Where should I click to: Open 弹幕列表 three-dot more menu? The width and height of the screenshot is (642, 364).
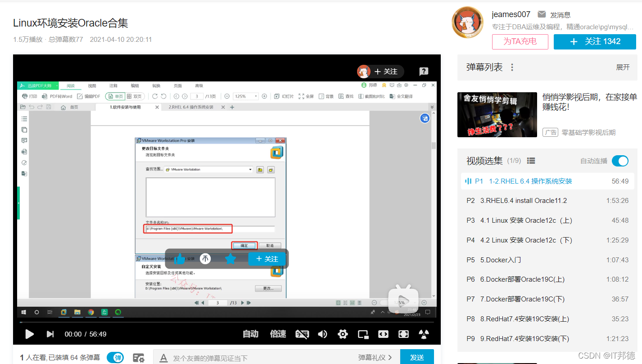[x=512, y=67]
